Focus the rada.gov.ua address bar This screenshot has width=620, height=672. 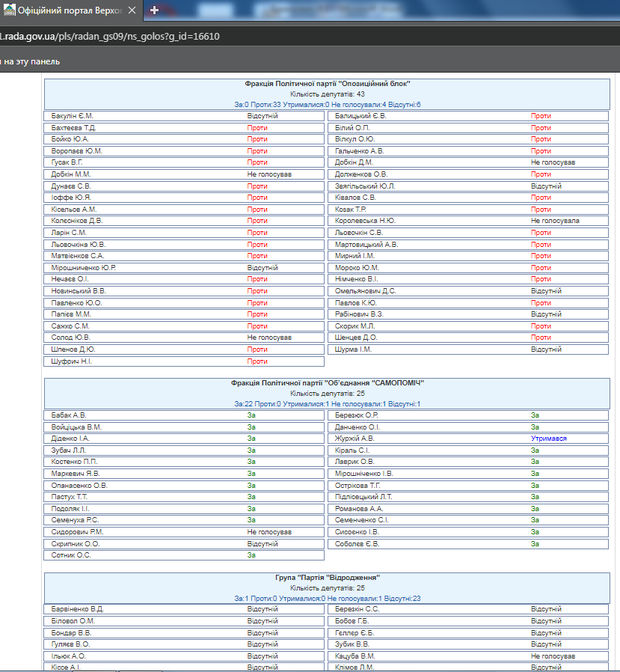pyautogui.click(x=112, y=37)
